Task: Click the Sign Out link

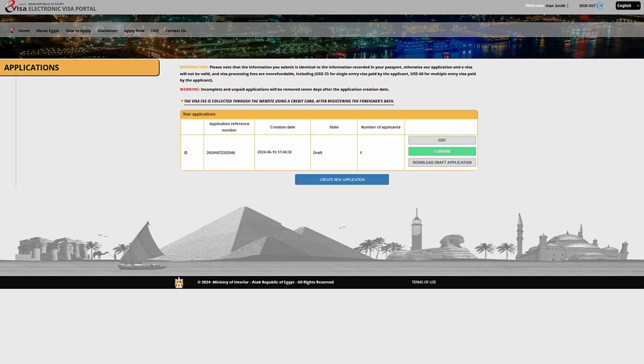Action: pos(587,6)
